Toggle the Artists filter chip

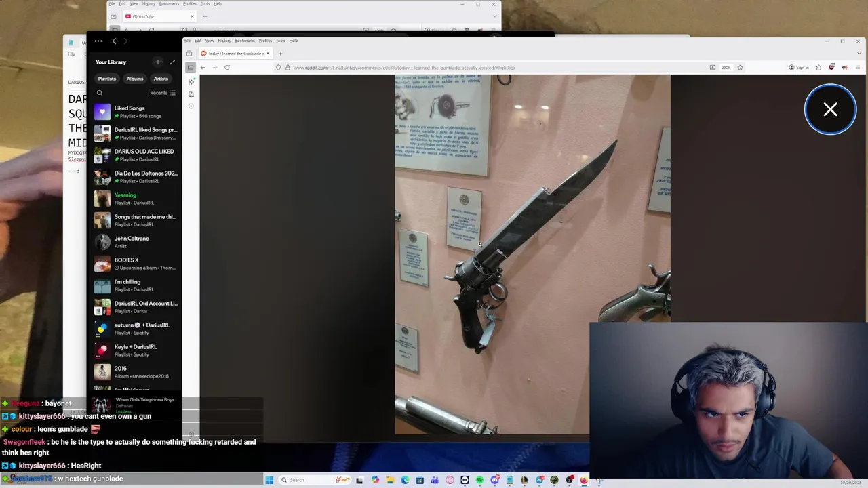161,79
